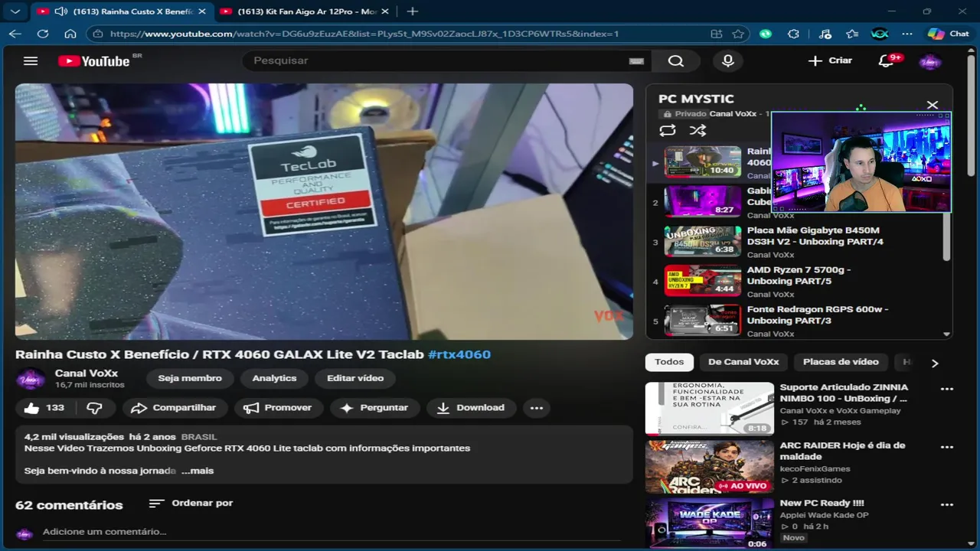This screenshot has height=551, width=980.
Task: Click the address bar URL
Action: 364,34
